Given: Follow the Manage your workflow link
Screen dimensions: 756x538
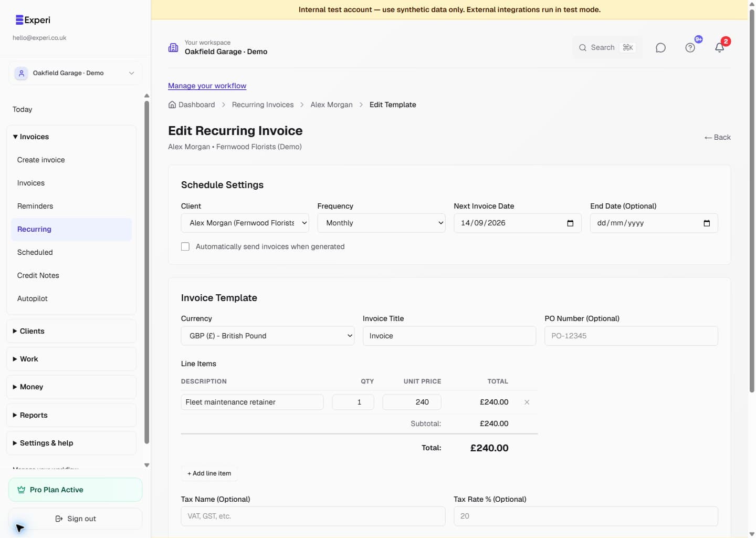Looking at the screenshot, I should [207, 86].
